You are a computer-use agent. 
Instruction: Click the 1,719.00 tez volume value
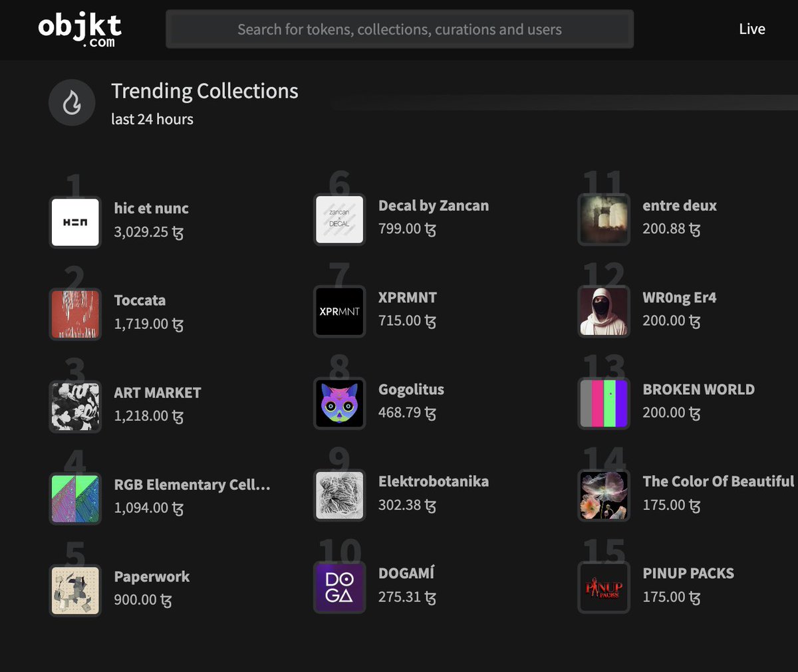[149, 324]
